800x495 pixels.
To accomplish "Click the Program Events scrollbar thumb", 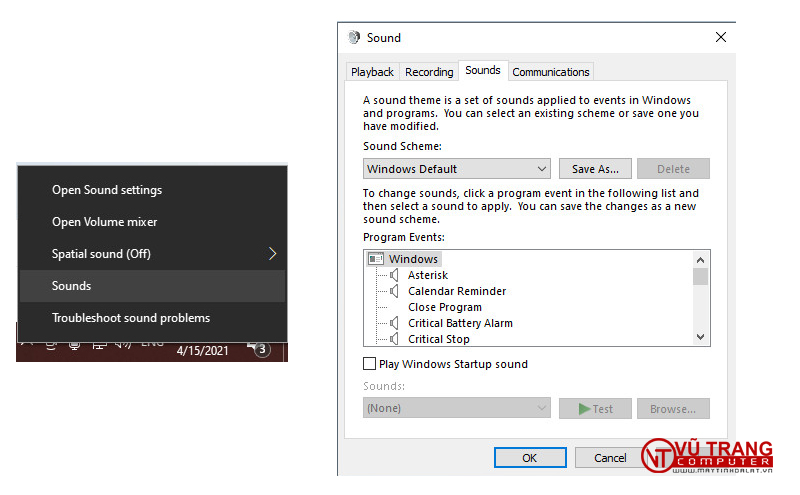I will click(701, 277).
